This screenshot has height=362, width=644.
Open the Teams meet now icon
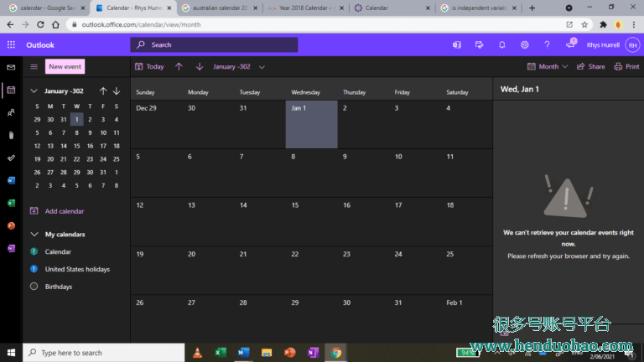pyautogui.click(x=457, y=44)
